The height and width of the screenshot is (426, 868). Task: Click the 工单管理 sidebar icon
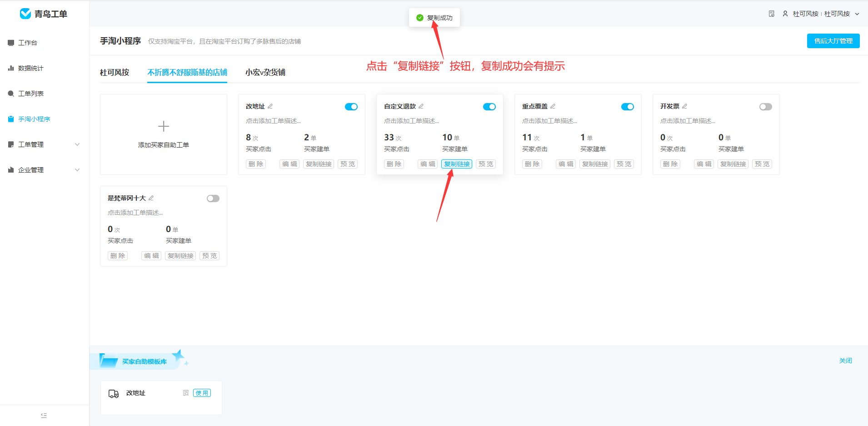click(x=11, y=144)
